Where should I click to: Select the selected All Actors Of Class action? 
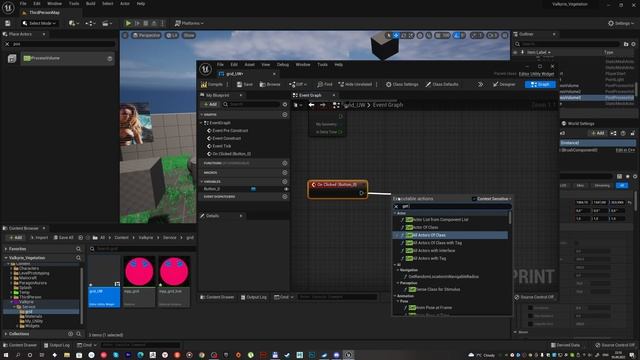point(451,235)
